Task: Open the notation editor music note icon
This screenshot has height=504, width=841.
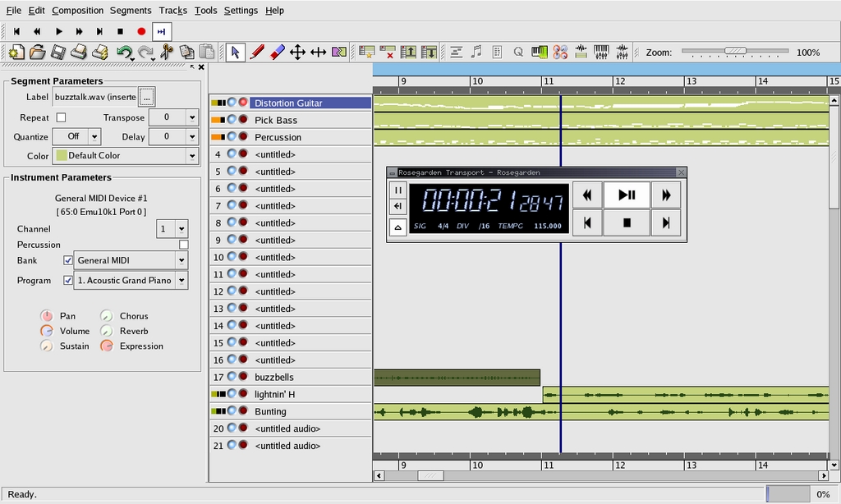Action: (477, 53)
